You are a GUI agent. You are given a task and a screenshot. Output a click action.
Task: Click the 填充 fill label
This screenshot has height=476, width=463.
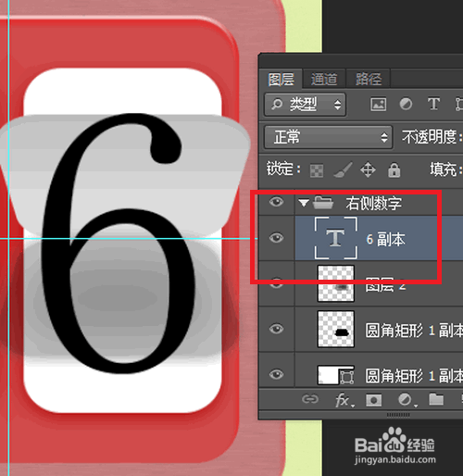pyautogui.click(x=446, y=169)
